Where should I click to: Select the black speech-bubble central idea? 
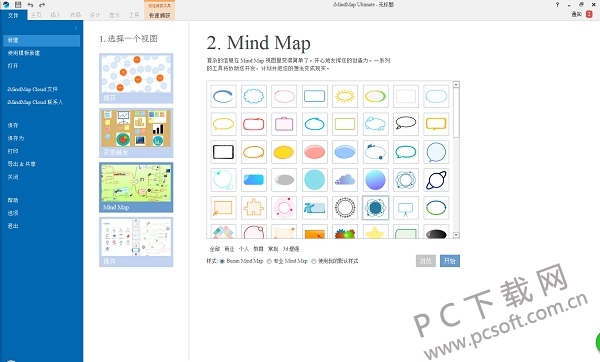point(406,124)
